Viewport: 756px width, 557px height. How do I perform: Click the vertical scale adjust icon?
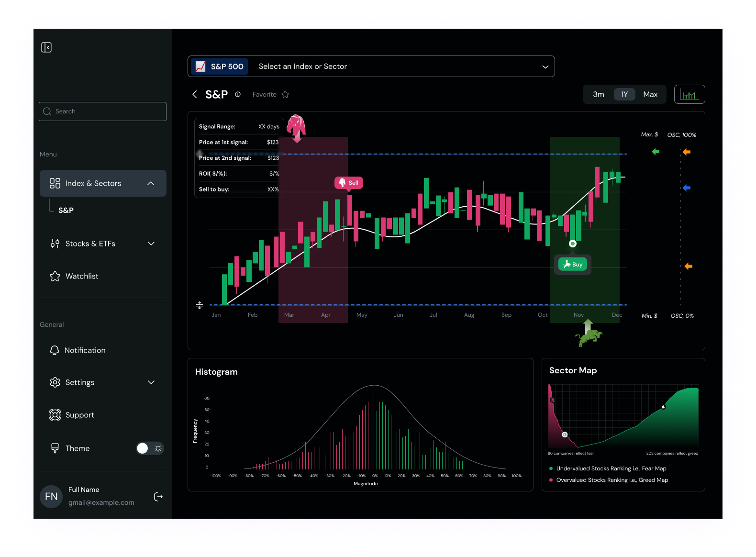[200, 305]
